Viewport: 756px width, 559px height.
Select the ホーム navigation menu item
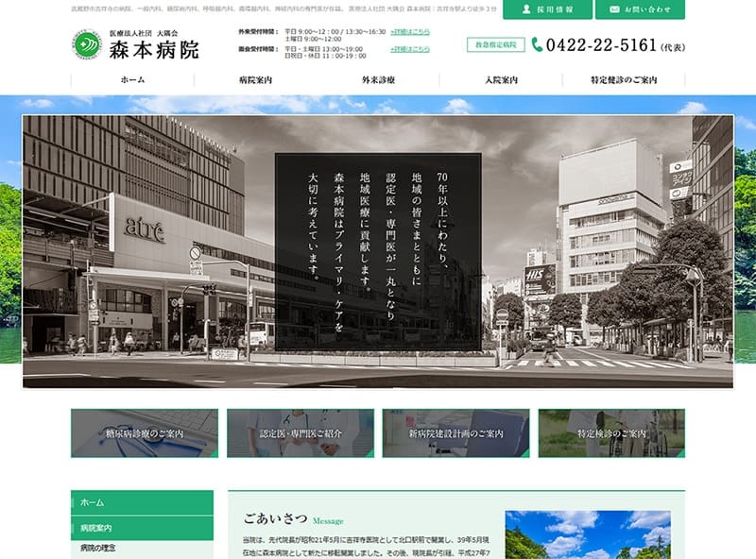point(132,80)
